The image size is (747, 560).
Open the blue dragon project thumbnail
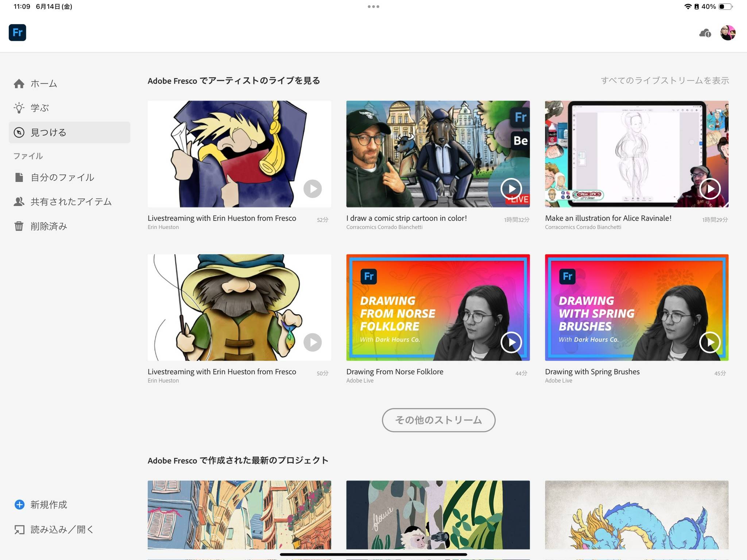(x=637, y=515)
